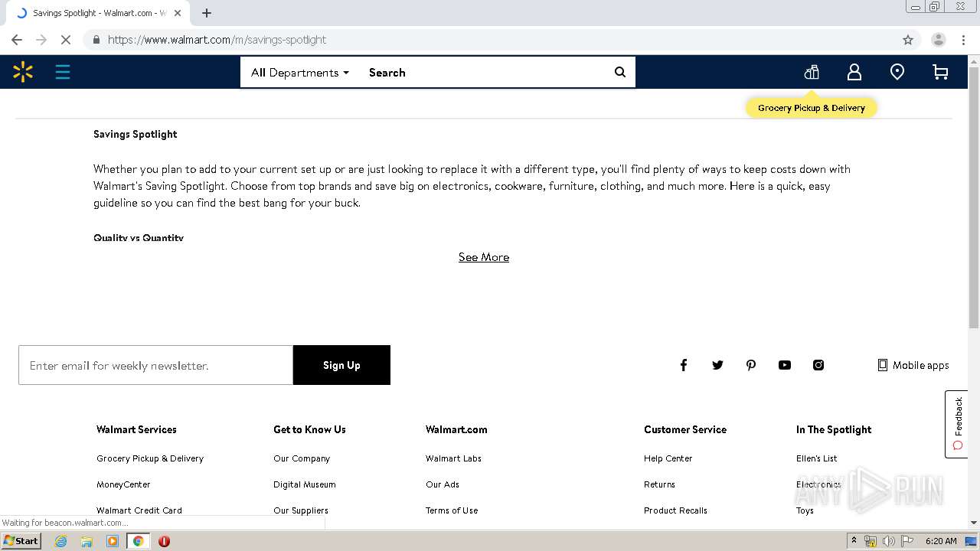Click the Walmart spark logo
This screenshot has width=980, height=551.
[23, 72]
